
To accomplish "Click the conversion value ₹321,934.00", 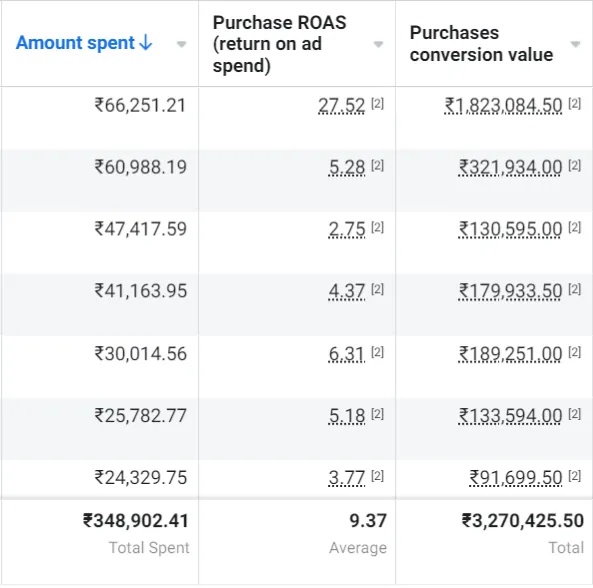I will coord(510,168).
